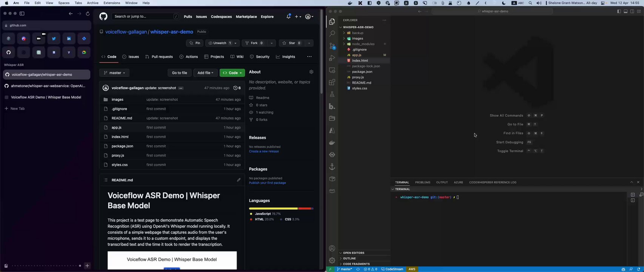Open Manage settings gear in VS Code
Screen dimensions: 644x272
(x=332, y=260)
